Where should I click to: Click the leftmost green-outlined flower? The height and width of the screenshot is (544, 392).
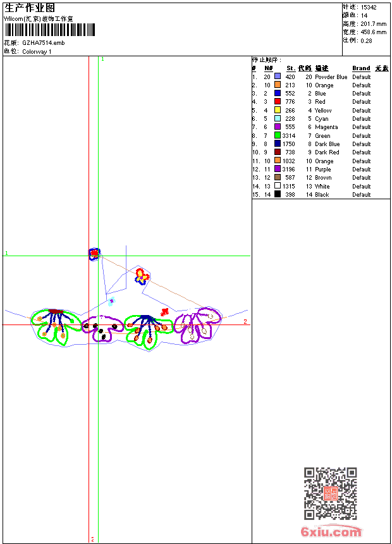tap(55, 325)
